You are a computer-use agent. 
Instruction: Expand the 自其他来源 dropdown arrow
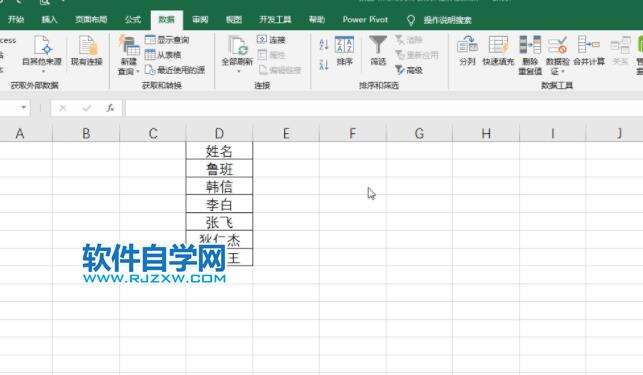coord(43,71)
